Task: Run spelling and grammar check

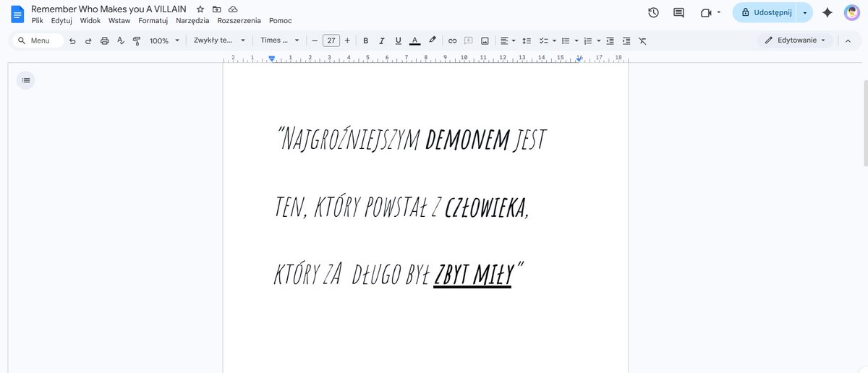Action: 121,40
